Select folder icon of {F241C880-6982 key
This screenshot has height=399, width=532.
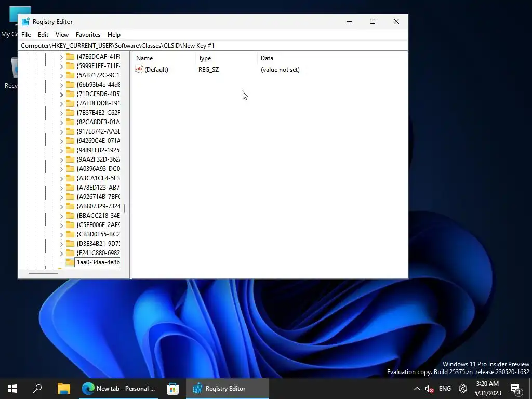[70, 253]
